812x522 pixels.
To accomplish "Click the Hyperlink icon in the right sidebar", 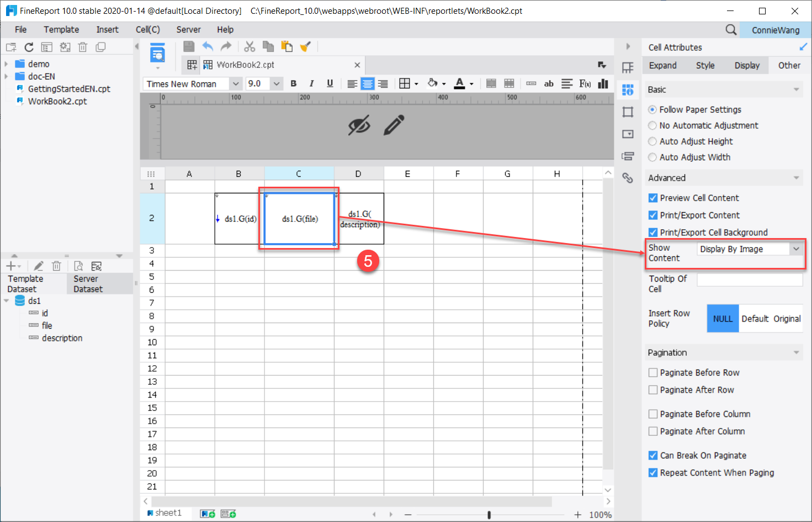I will [x=628, y=178].
